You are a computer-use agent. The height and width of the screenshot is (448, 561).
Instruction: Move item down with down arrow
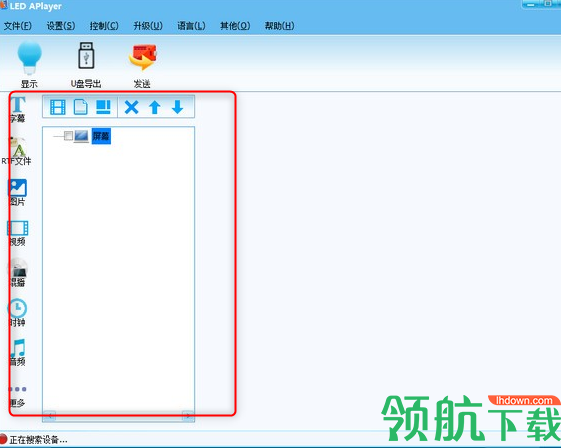[x=177, y=107]
